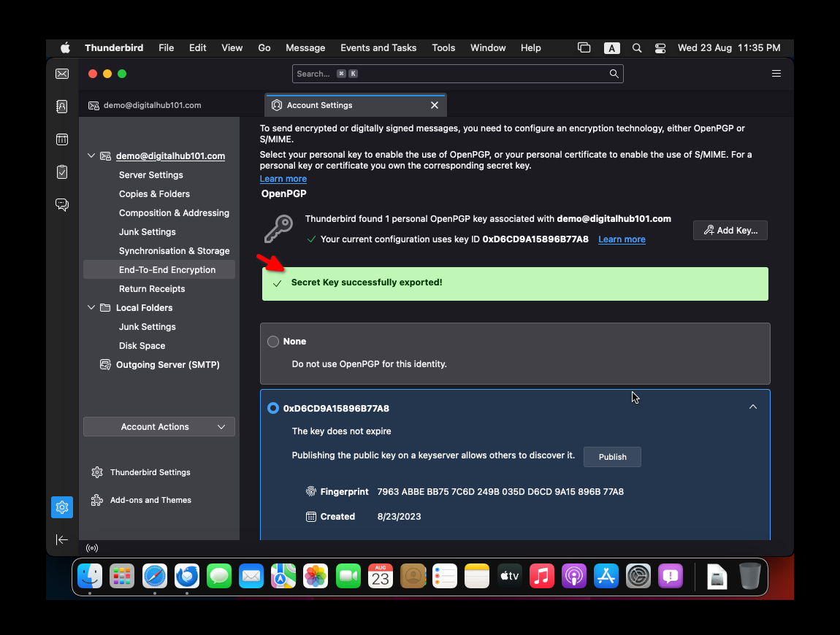Open Apple Mail from the Dock

251,577
